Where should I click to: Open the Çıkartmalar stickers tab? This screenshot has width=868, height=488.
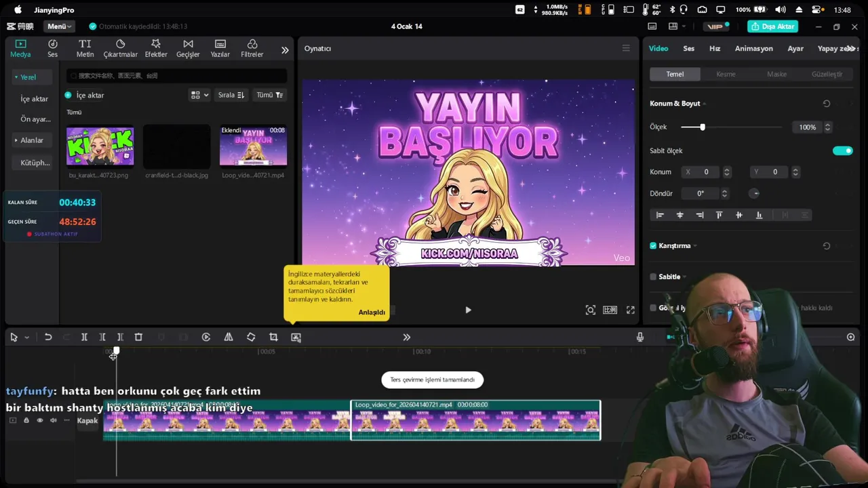tap(120, 48)
